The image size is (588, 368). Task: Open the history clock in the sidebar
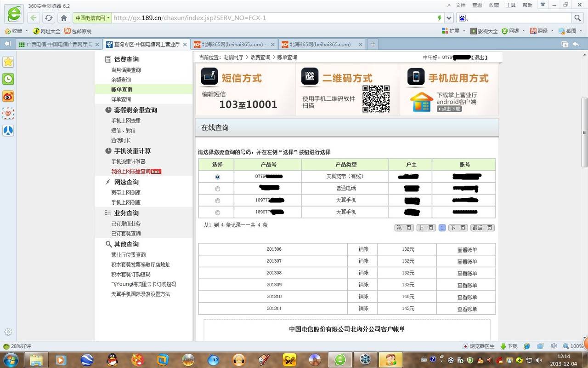pos(8,79)
